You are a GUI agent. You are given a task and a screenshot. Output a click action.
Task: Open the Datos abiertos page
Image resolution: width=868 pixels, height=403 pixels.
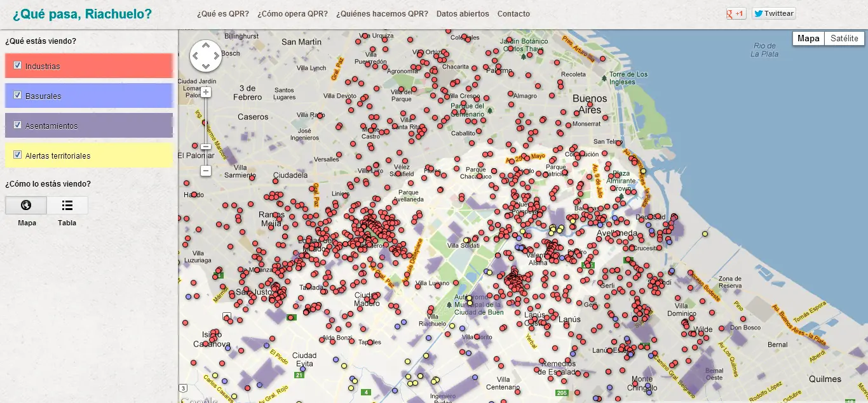[463, 14]
